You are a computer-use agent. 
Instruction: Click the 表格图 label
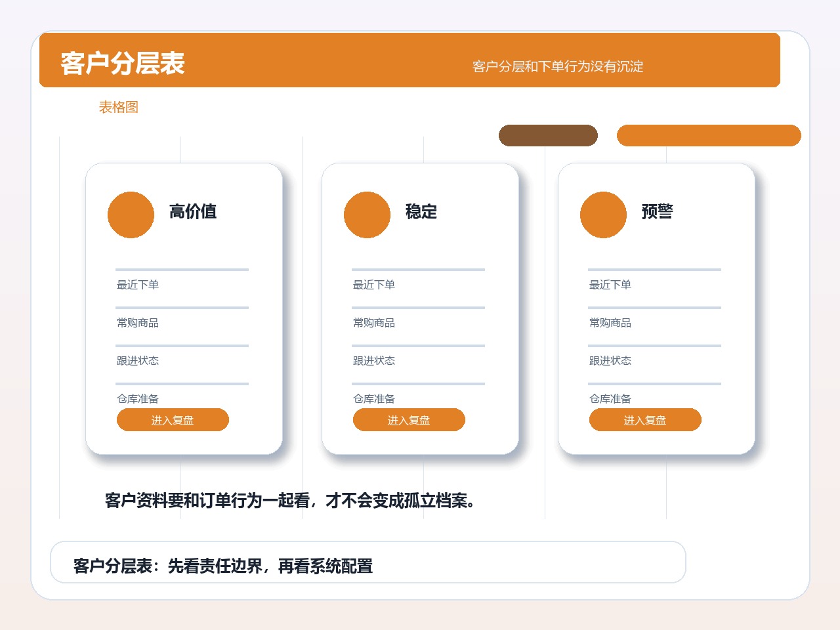coord(119,107)
